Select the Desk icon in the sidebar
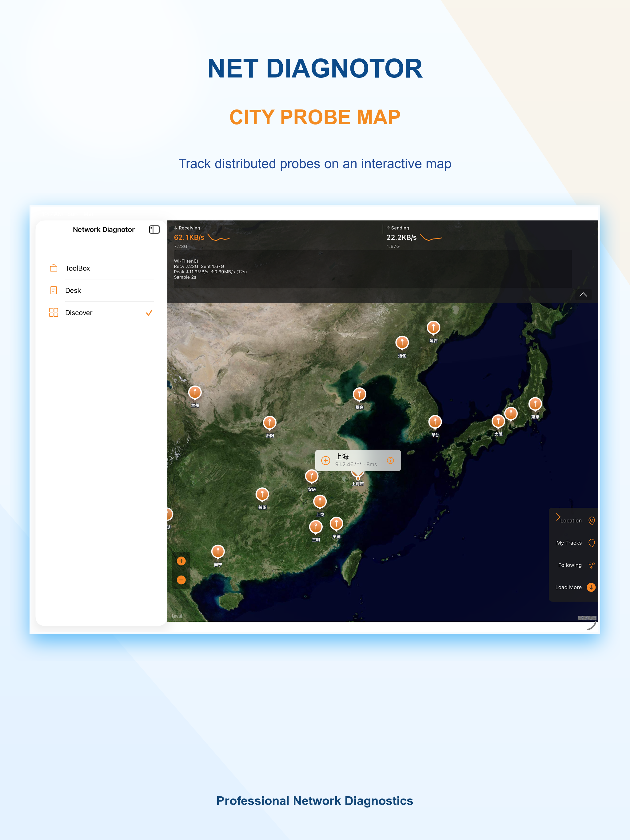This screenshot has height=840, width=630. coord(54,290)
